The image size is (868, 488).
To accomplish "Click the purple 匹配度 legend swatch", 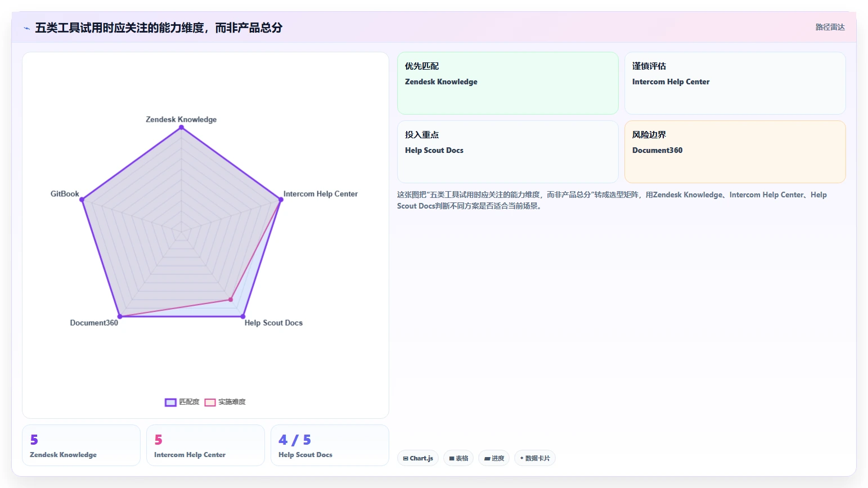I will (170, 402).
